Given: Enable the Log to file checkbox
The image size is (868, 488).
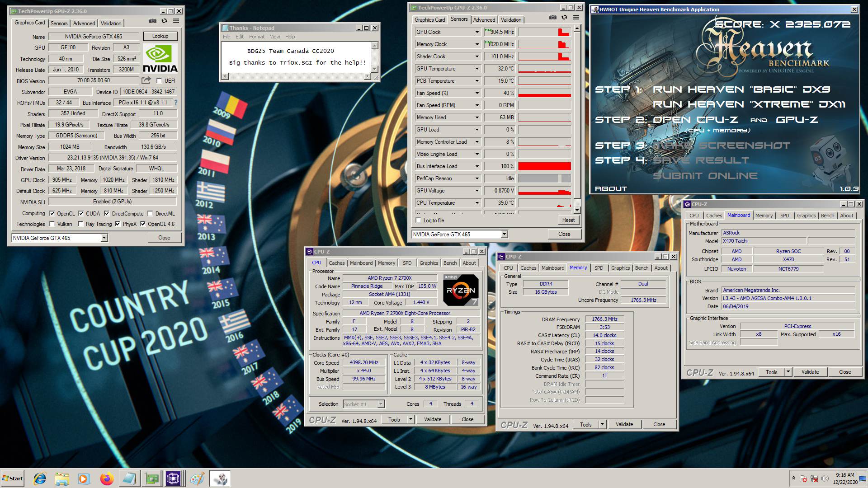Looking at the screenshot, I should click(418, 221).
